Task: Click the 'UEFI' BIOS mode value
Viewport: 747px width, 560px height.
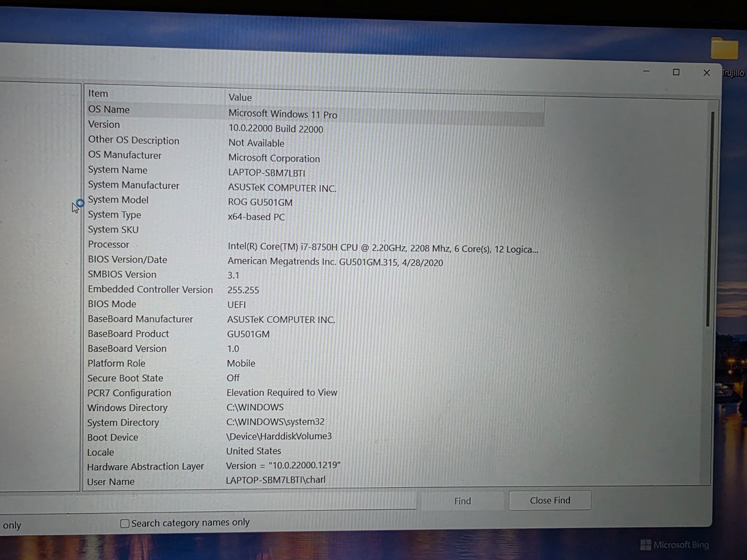Action: (x=237, y=305)
